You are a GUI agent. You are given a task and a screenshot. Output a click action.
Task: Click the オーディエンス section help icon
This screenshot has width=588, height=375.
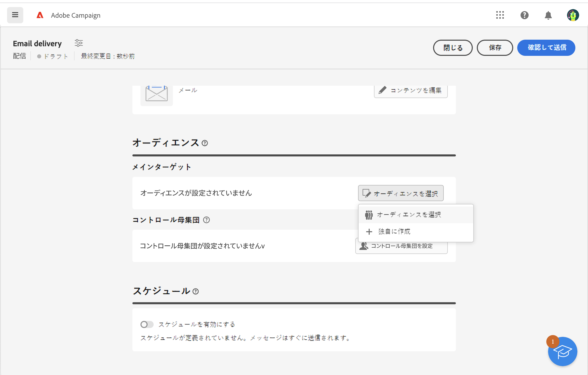click(205, 143)
